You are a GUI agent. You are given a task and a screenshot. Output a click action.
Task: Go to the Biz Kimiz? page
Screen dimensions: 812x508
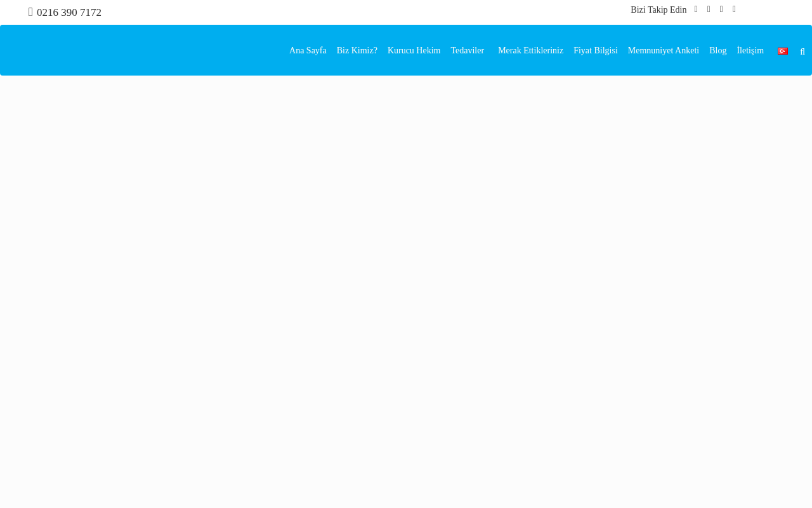coord(357,51)
